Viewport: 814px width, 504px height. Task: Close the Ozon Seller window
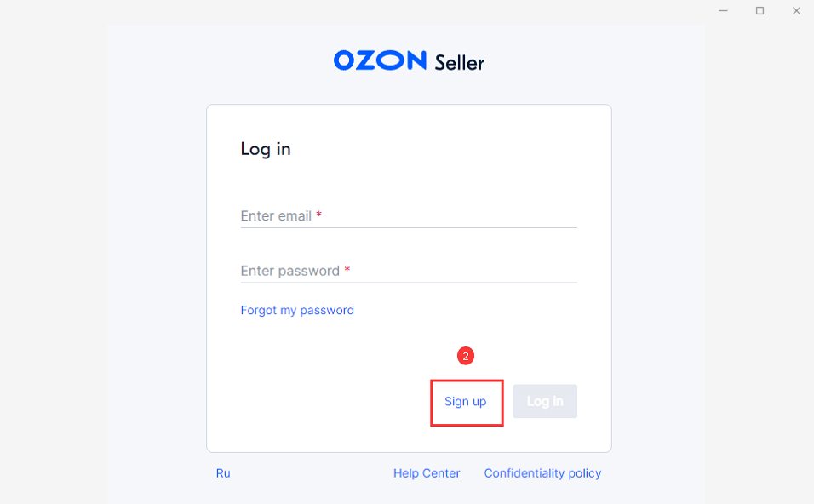[x=796, y=11]
